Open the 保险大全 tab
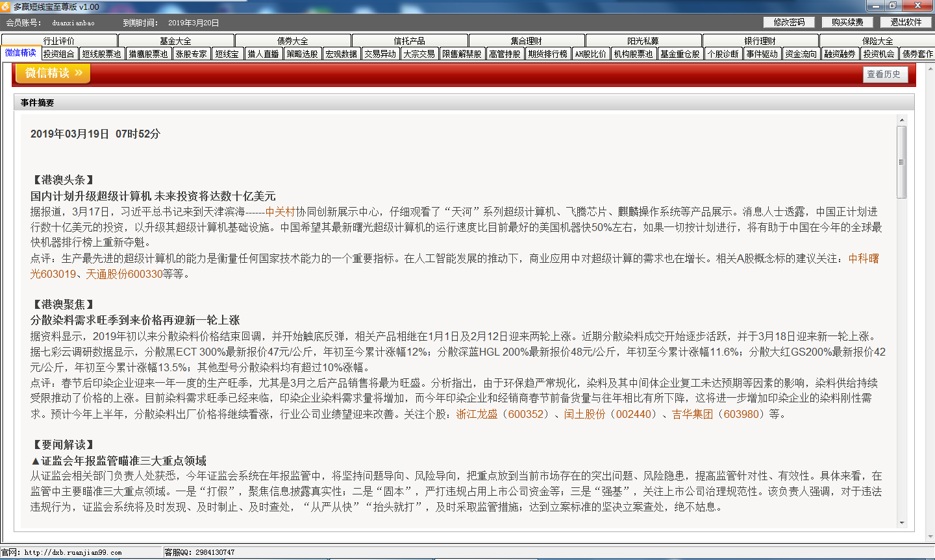The image size is (935, 560). [x=877, y=41]
